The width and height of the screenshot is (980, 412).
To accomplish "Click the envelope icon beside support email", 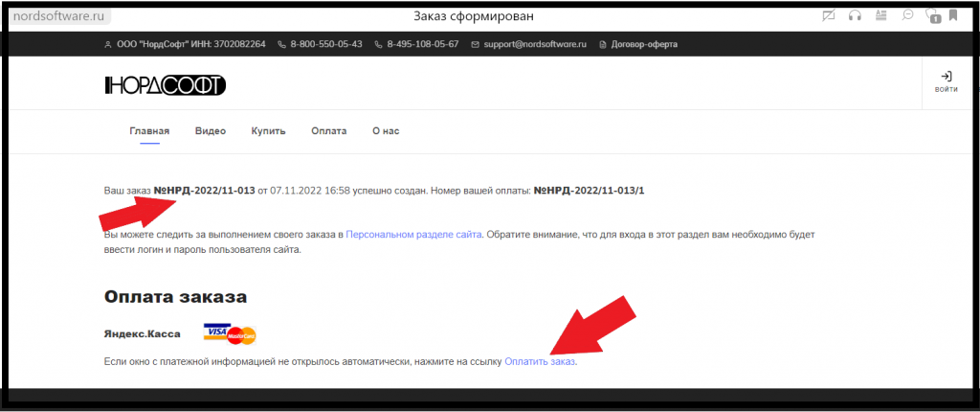I will (x=475, y=45).
